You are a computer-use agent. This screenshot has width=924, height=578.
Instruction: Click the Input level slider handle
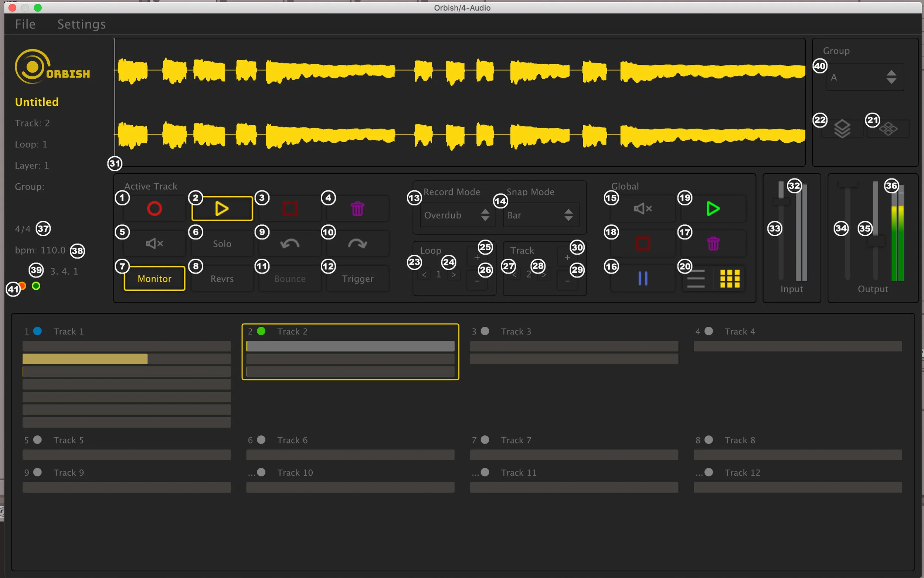point(781,201)
